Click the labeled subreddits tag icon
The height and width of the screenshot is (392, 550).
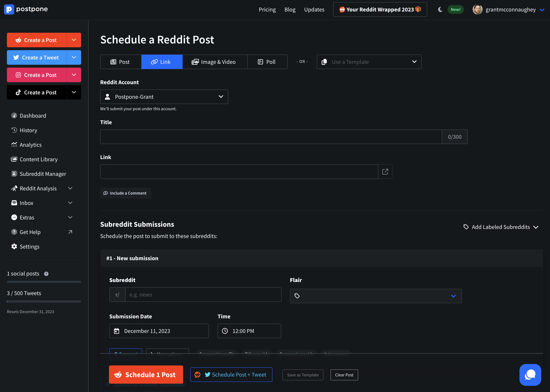466,227
